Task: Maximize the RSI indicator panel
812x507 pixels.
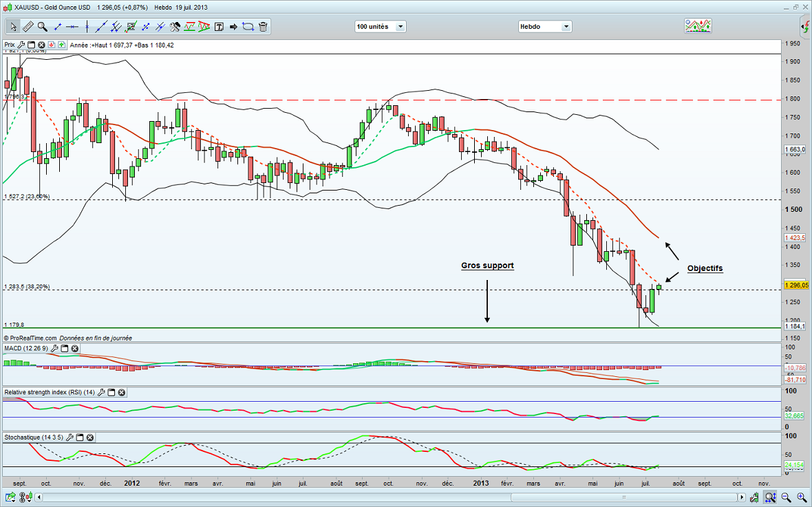Action: [111, 392]
